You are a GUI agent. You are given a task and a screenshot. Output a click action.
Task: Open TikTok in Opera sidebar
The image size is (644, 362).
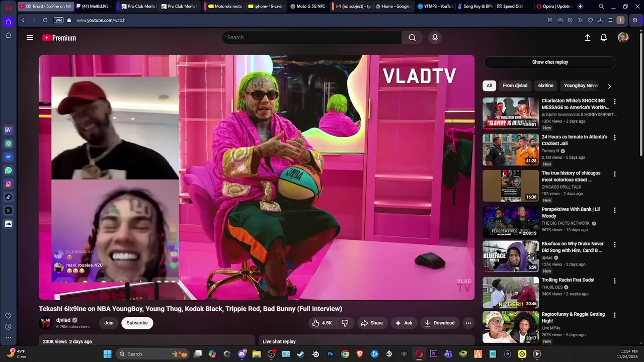8,197
